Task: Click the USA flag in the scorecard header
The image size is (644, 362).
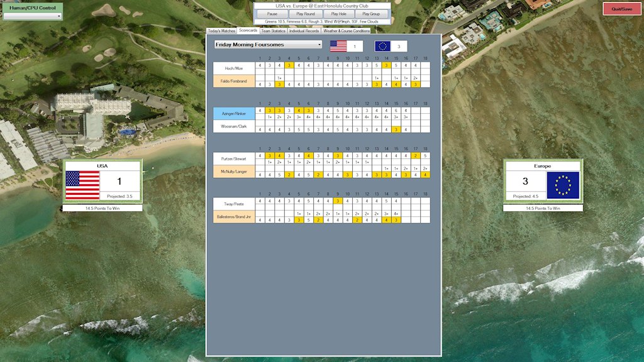Action: [338, 46]
